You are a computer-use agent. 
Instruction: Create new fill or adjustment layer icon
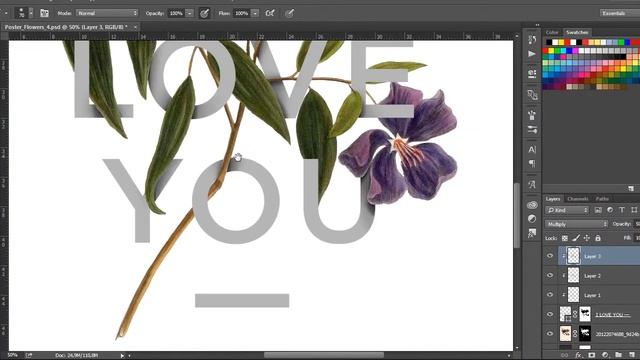pos(605,355)
